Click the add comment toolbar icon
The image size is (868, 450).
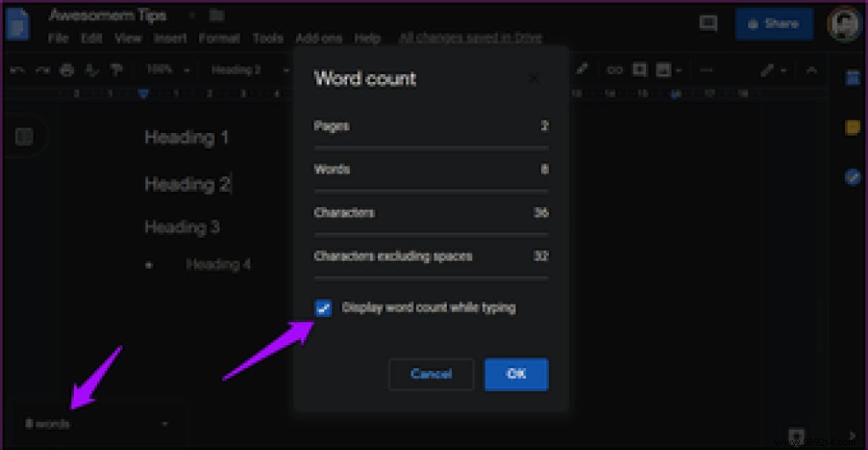[x=640, y=70]
